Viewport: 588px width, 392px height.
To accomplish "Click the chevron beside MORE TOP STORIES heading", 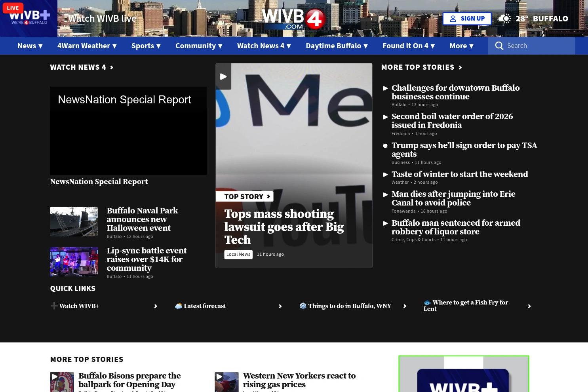I will 460,67.
